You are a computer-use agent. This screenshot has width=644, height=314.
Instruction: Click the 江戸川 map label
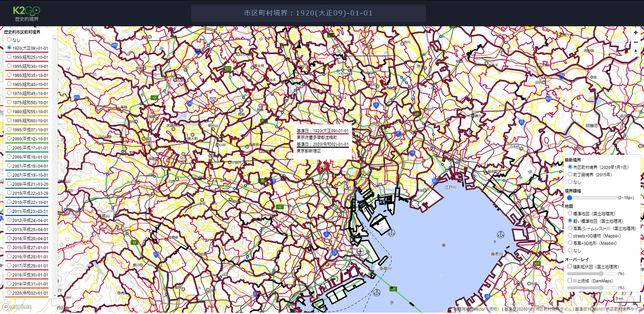coord(449,187)
